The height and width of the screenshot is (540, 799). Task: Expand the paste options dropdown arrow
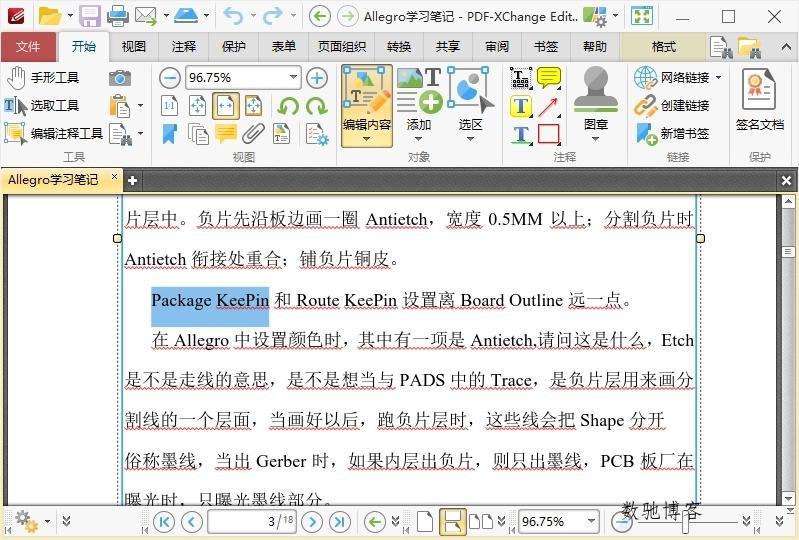pyautogui.click(x=140, y=106)
